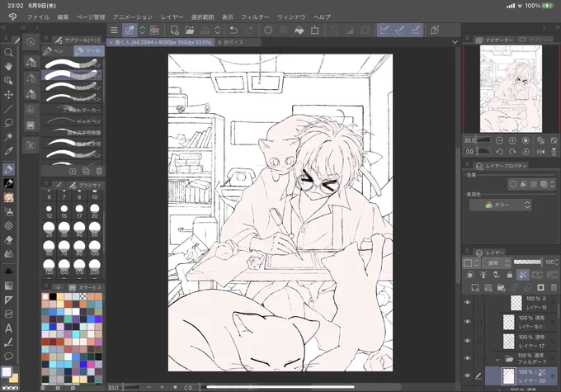
Task: Click the Fill bucket icon in command bar
Action: click(x=299, y=30)
